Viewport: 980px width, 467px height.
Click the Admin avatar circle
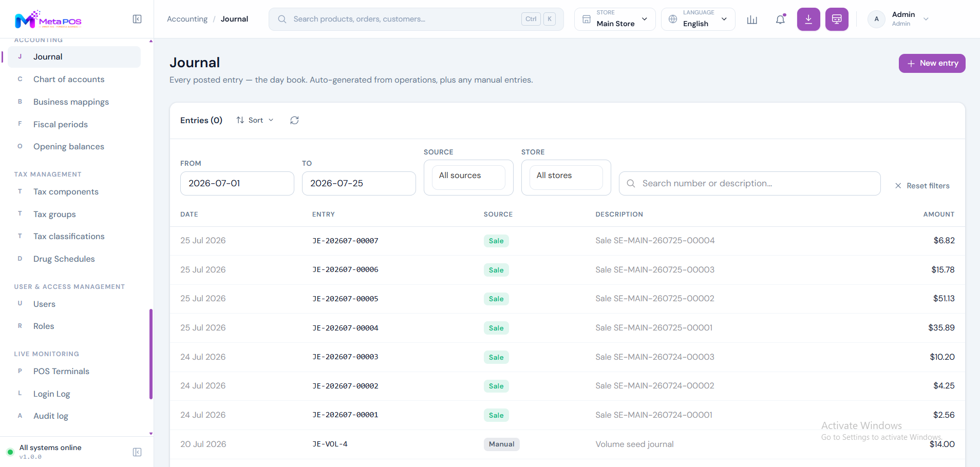point(876,19)
